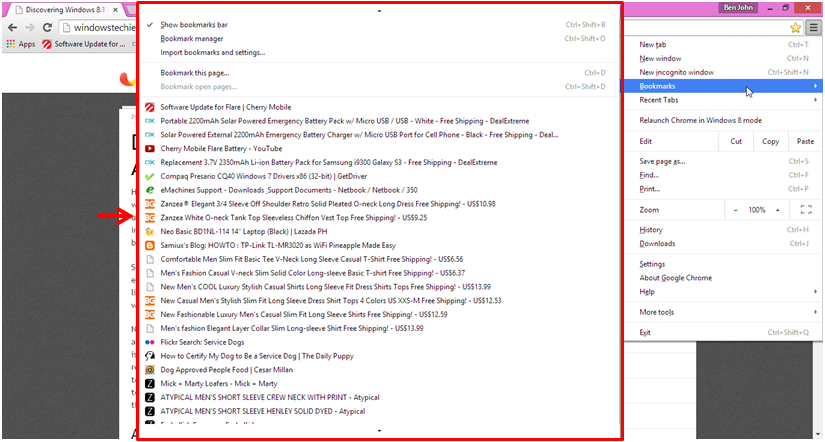Open History from Chrome menu
Image resolution: width=825 pixels, height=442 pixels.
[723, 230]
